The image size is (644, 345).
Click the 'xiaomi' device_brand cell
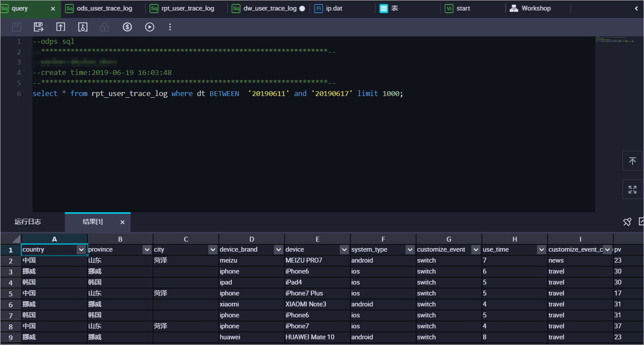pyautogui.click(x=252, y=304)
